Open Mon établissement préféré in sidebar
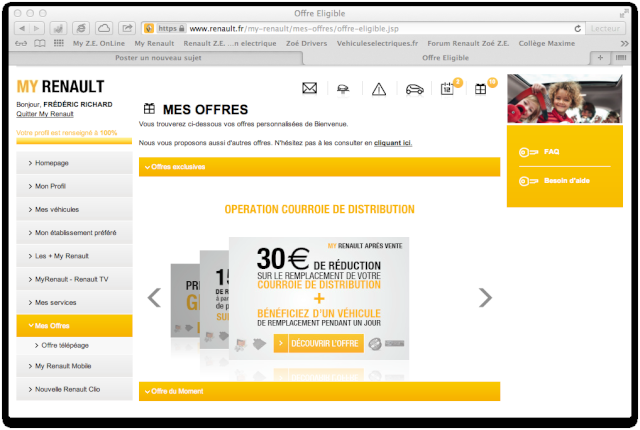Screen dimensions: 640x430 (x=74, y=233)
